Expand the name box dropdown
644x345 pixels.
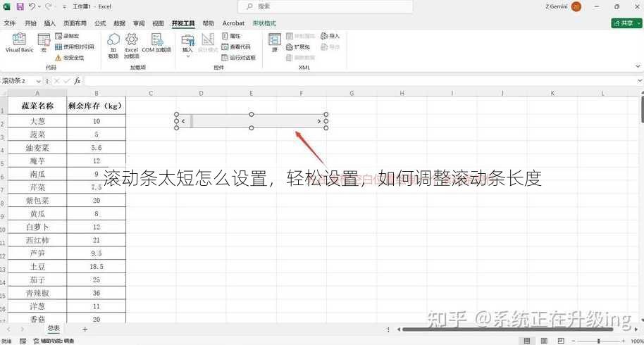point(38,81)
